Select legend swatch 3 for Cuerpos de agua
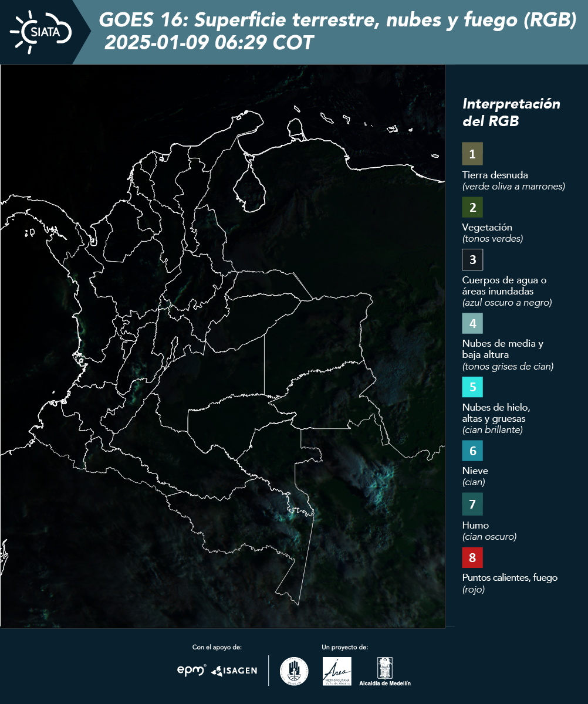 click(472, 259)
